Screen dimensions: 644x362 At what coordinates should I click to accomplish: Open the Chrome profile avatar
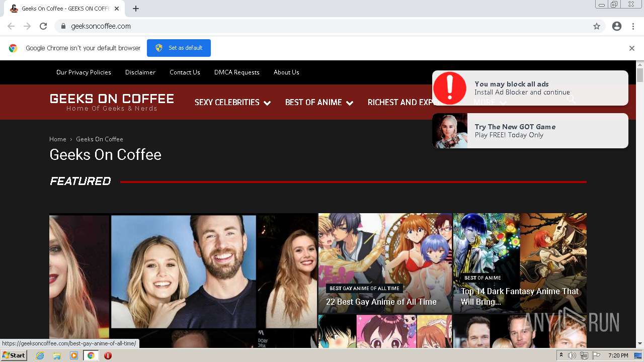(617, 26)
